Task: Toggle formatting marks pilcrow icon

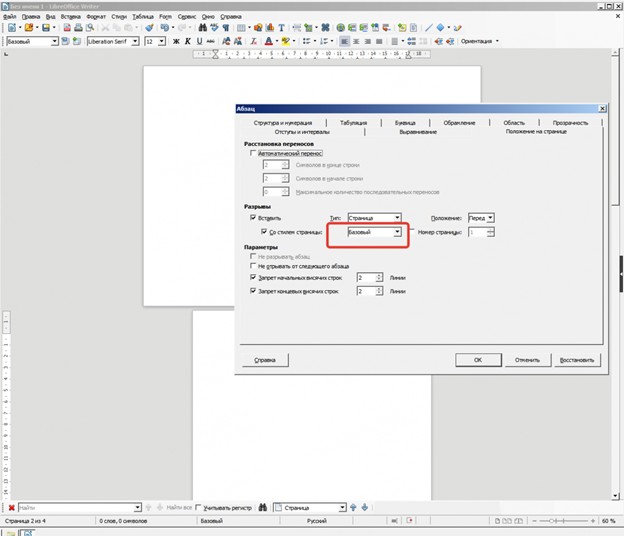Action: coord(226,27)
